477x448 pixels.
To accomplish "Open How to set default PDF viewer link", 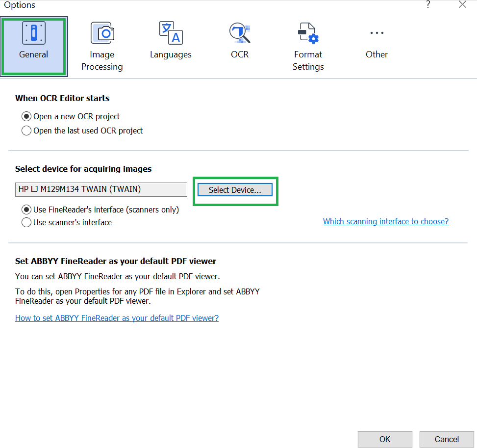I will pyautogui.click(x=117, y=318).
